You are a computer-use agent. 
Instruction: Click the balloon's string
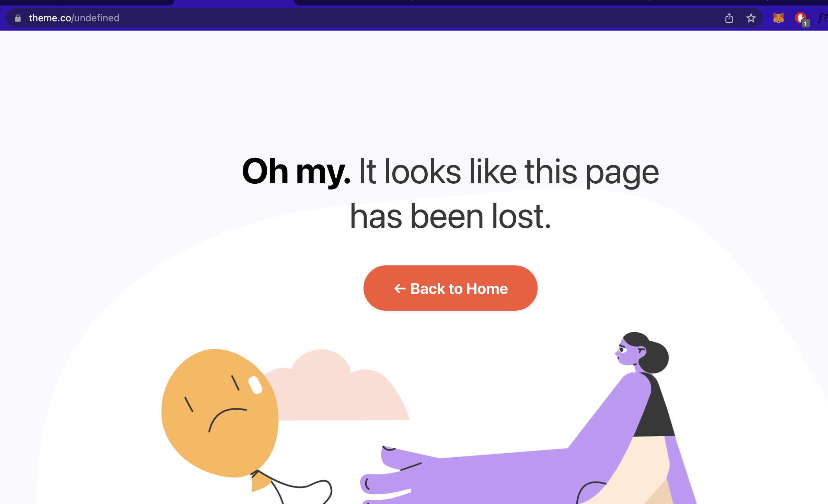tap(295, 486)
